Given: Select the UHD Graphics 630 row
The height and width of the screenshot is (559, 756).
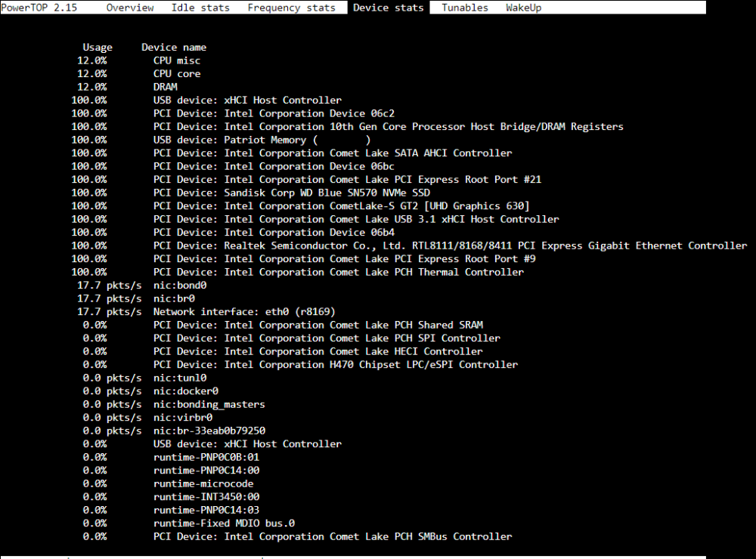Looking at the screenshot, I should [300, 205].
